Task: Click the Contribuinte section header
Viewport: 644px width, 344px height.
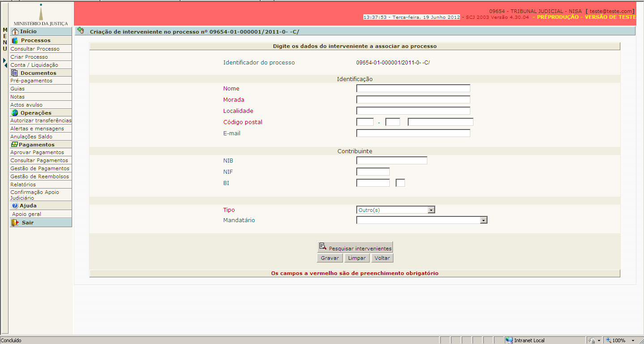Action: click(354, 151)
